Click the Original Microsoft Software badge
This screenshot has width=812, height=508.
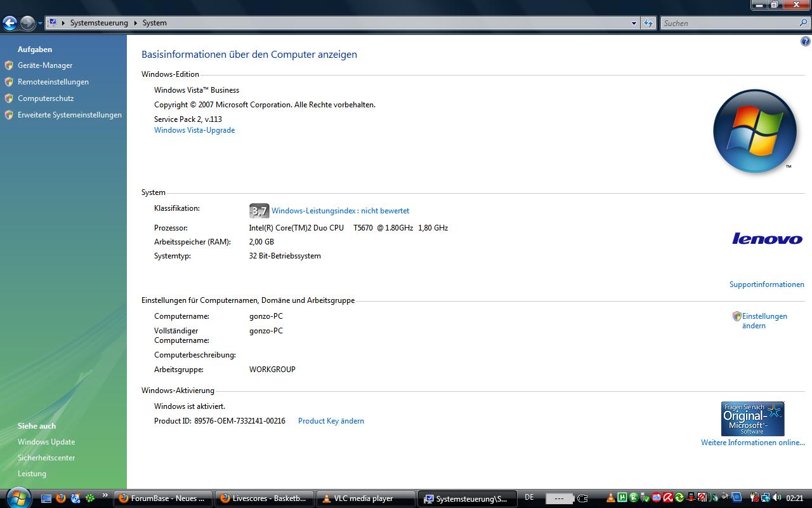(753, 418)
